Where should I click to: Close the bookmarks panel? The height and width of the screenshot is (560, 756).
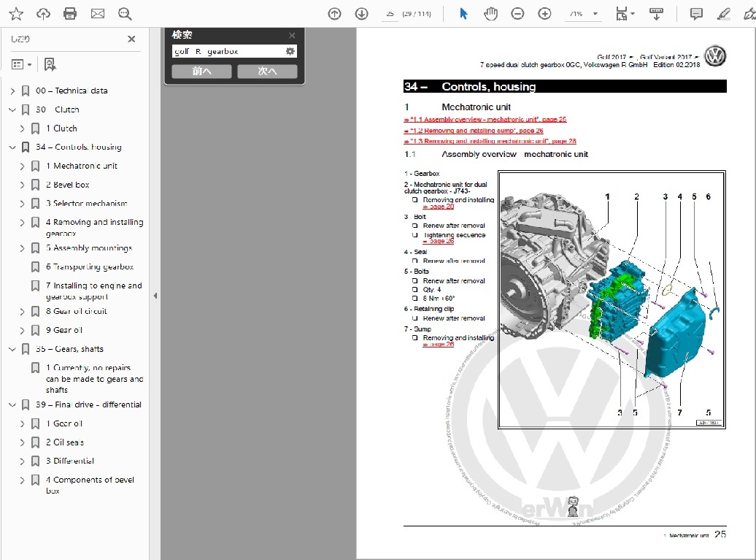click(x=131, y=39)
